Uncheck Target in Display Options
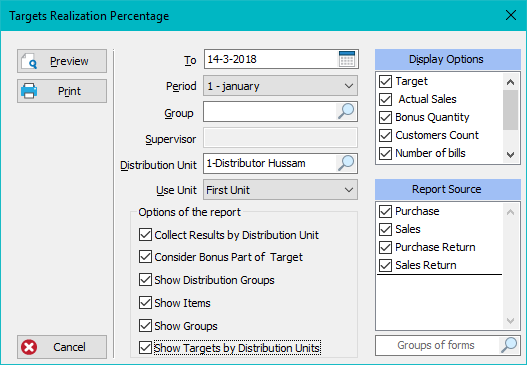Viewport: 527px width, 365px height. click(386, 81)
